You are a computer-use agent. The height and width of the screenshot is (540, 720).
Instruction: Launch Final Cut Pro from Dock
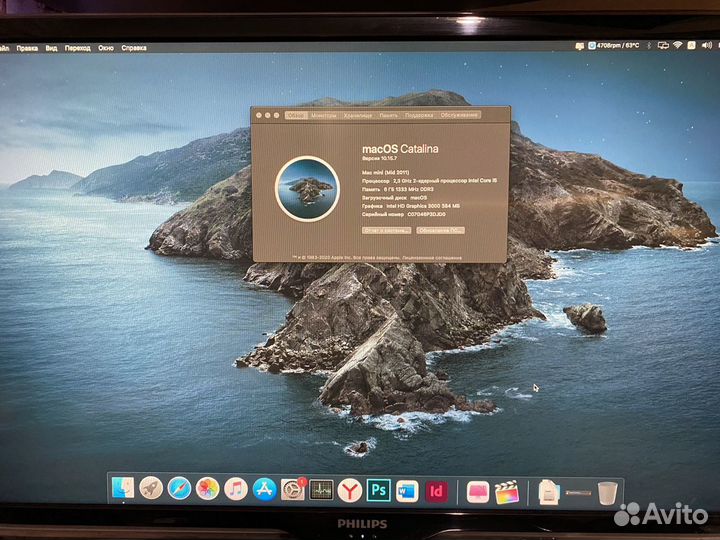tap(507, 493)
